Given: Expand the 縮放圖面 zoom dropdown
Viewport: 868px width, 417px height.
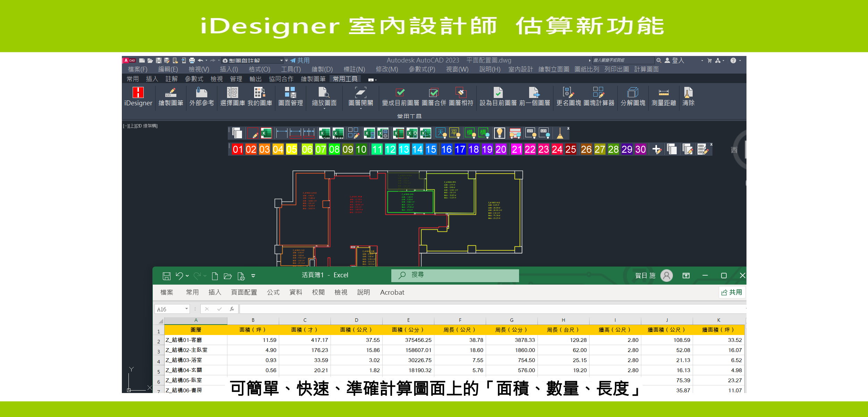Looking at the screenshot, I should [x=324, y=109].
